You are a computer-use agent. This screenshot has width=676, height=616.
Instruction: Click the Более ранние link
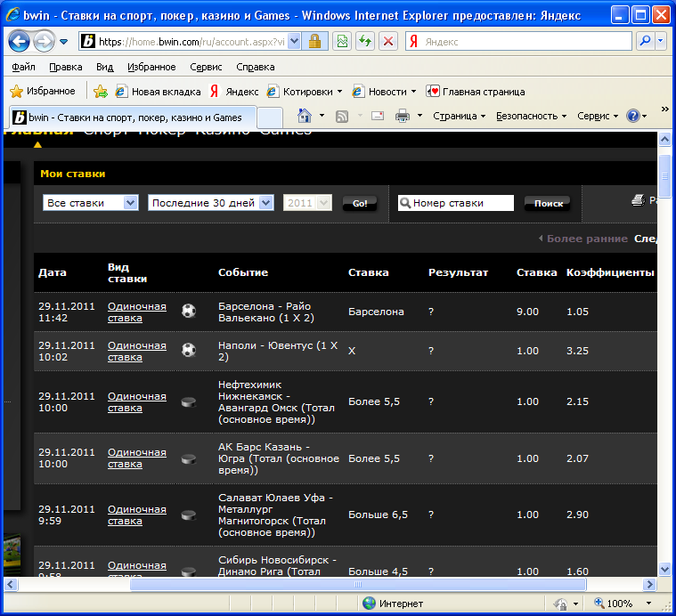point(587,239)
